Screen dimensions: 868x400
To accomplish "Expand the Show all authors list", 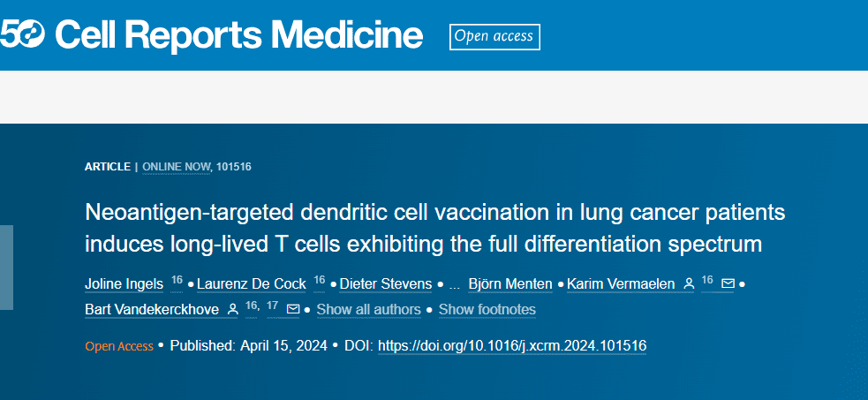I will [x=368, y=309].
